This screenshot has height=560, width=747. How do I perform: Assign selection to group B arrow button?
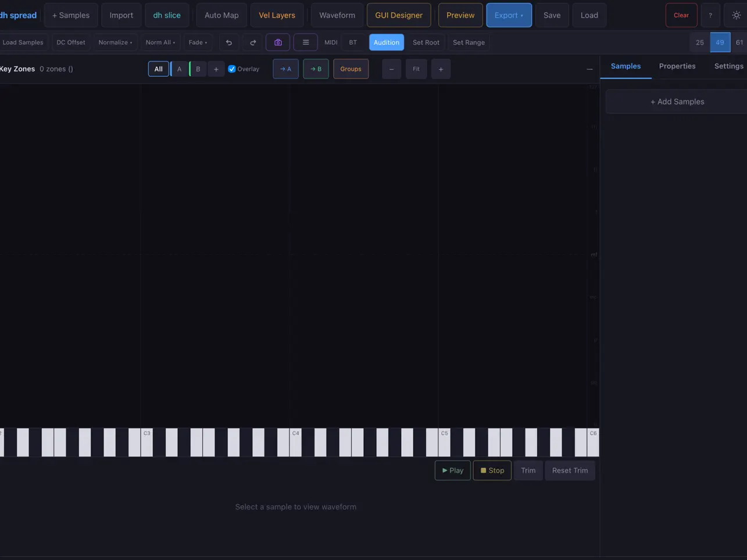(316, 69)
